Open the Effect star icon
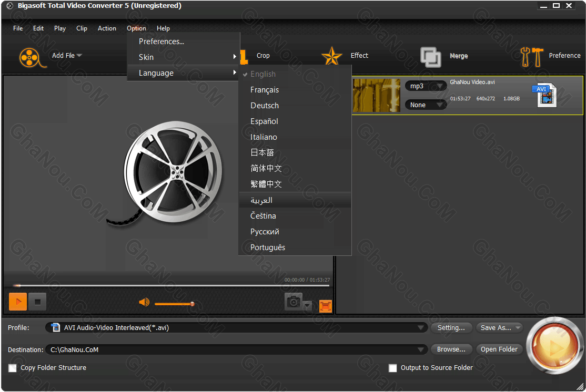The height and width of the screenshot is (392, 586). (331, 56)
